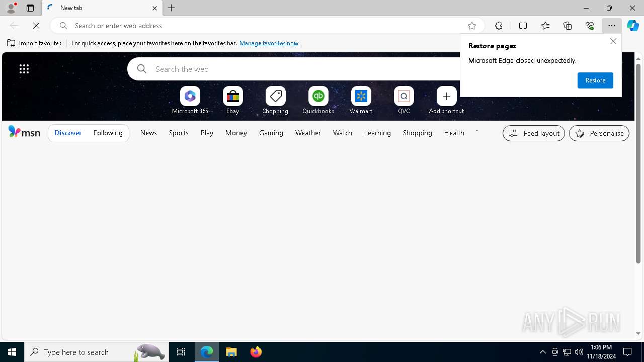
Task: Open the Shopping category in msn nav
Action: click(x=418, y=133)
